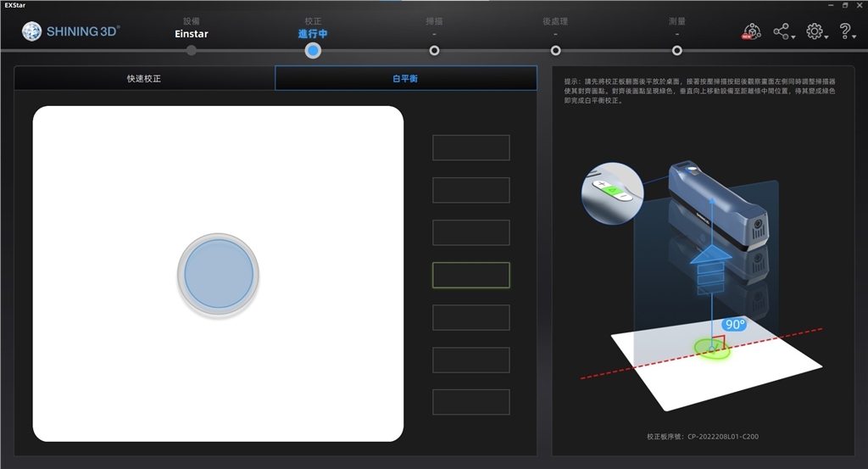Click the blue circle alignment target

(x=219, y=274)
